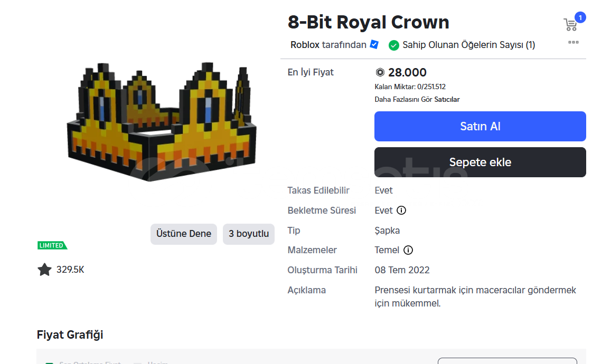Toggle the favorite star icon

coord(44,270)
